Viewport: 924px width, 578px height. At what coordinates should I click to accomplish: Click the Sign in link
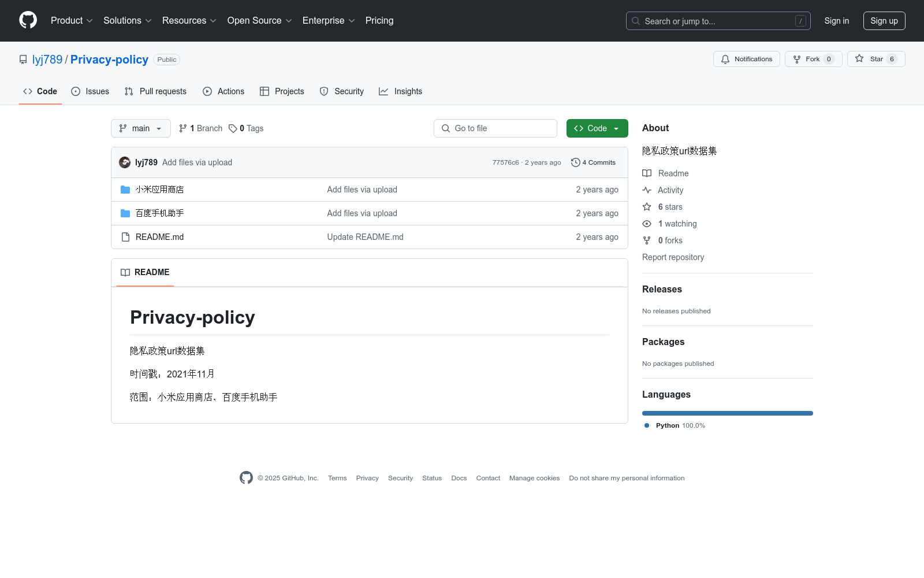pyautogui.click(x=837, y=21)
